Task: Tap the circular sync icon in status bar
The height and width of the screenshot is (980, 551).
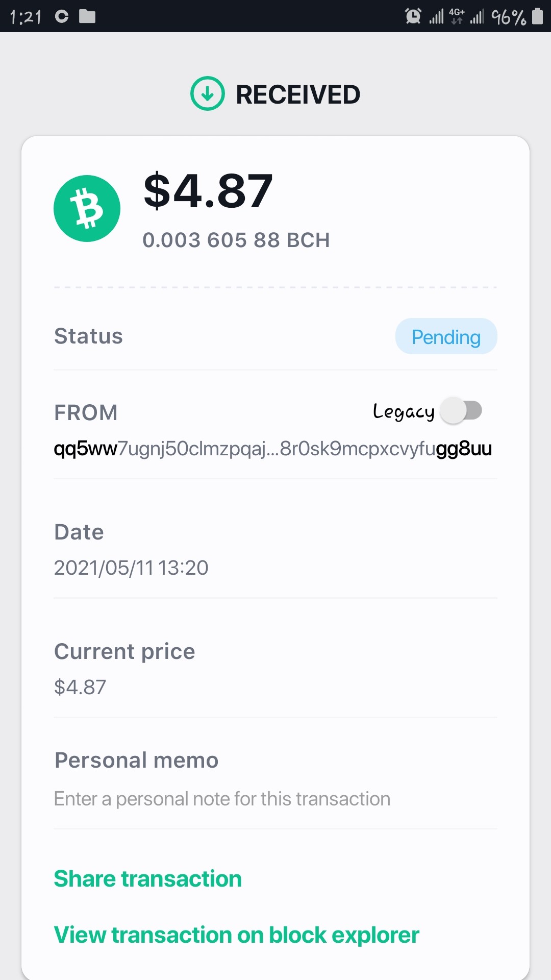Action: click(62, 16)
